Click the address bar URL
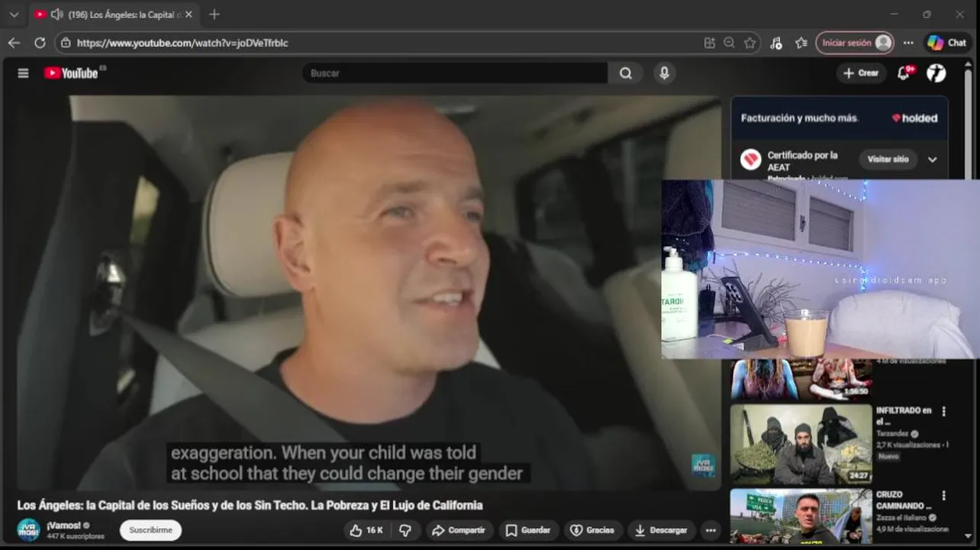The height and width of the screenshot is (550, 980). point(182,44)
